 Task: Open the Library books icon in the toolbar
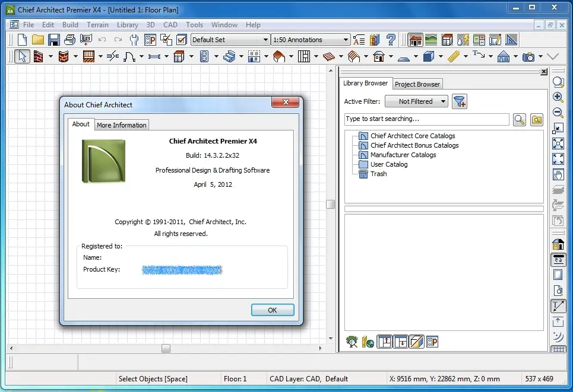(375, 39)
